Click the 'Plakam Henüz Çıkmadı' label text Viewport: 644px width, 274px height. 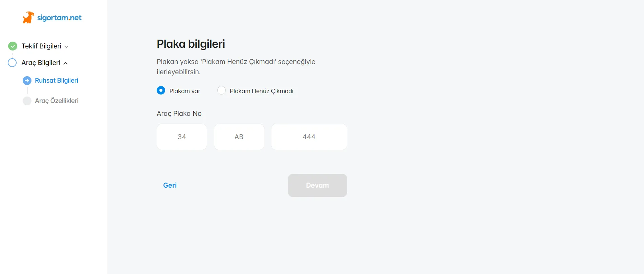262,91
